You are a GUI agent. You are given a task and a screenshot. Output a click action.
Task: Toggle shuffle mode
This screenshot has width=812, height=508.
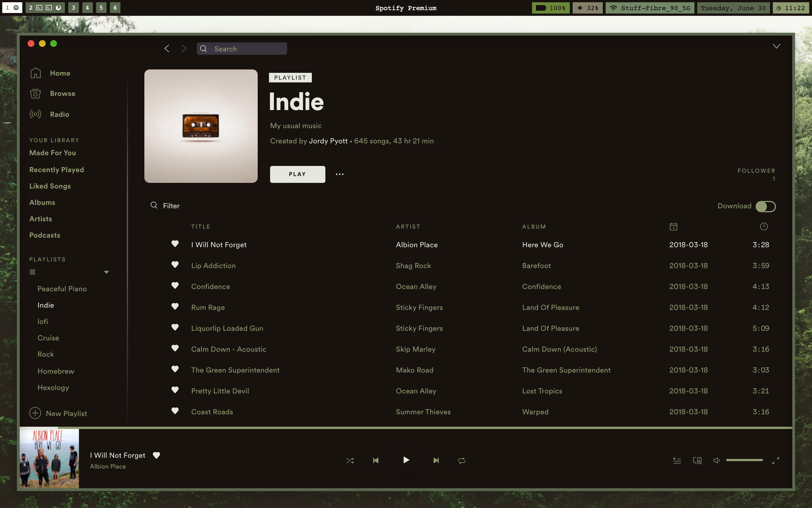click(x=350, y=460)
